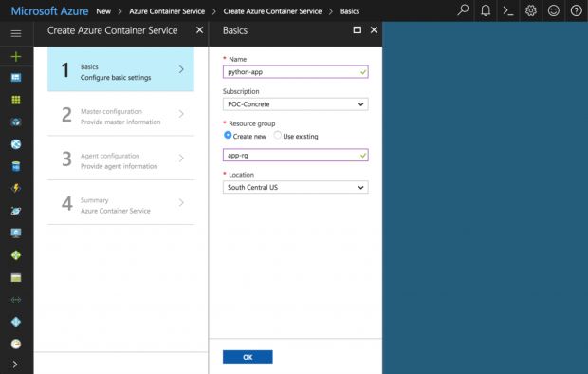Open step 2 Master configuration

[x=120, y=115]
